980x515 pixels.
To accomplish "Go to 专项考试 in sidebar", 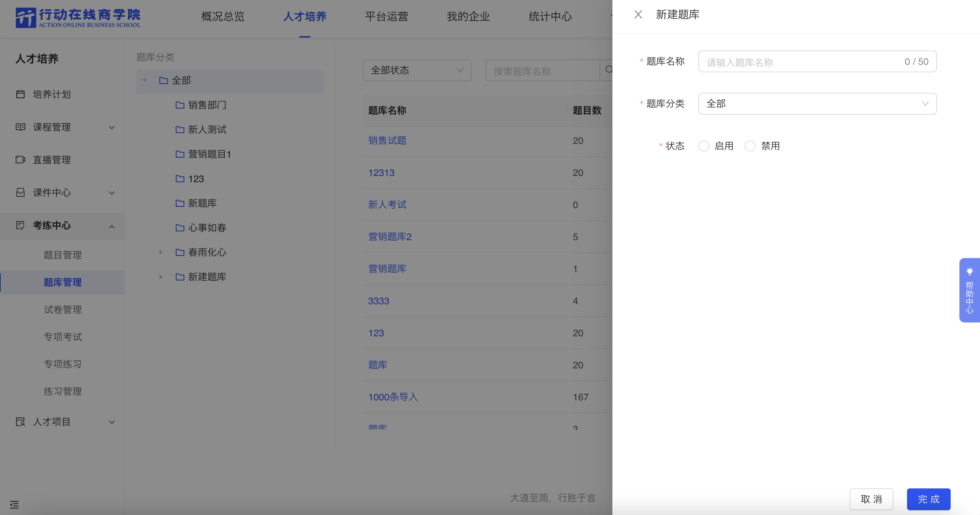I will (x=63, y=337).
